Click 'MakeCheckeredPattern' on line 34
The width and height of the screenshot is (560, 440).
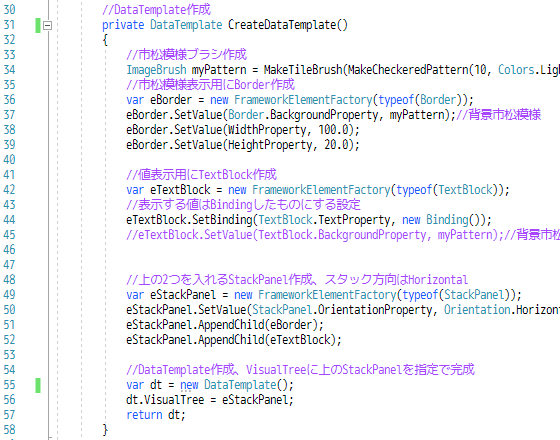coord(408,70)
